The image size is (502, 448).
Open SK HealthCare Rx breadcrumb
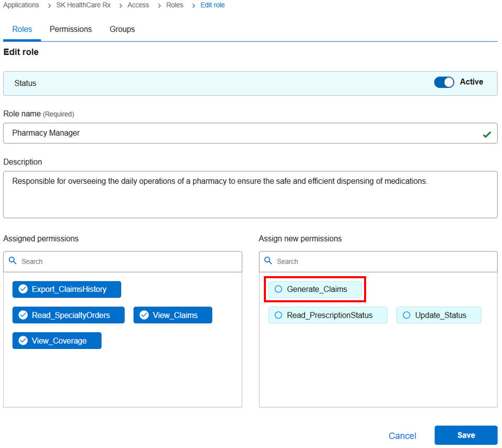tap(83, 5)
